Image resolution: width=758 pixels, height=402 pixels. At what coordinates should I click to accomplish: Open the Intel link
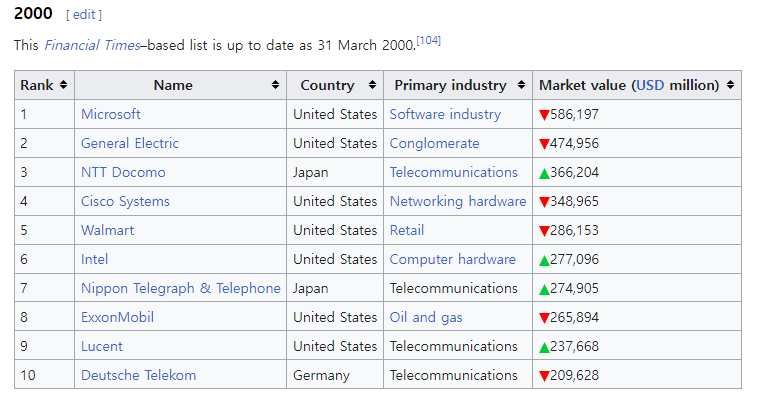point(94,259)
